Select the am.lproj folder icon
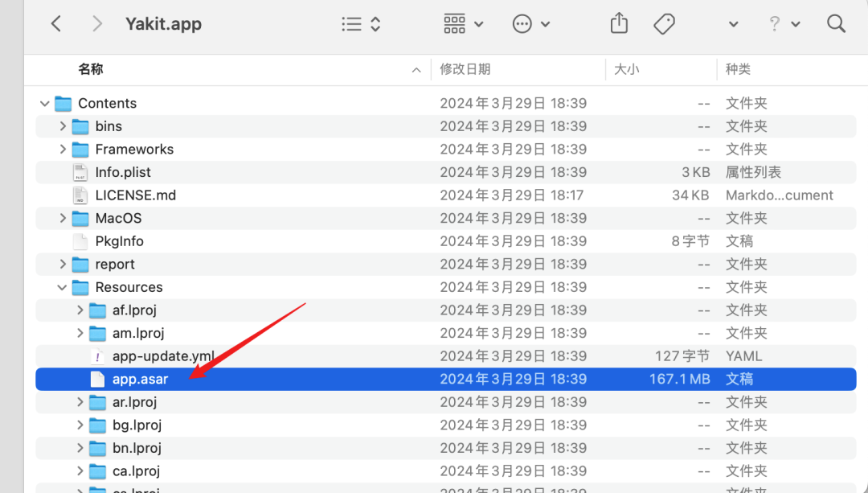This screenshot has height=493, width=868. [97, 334]
